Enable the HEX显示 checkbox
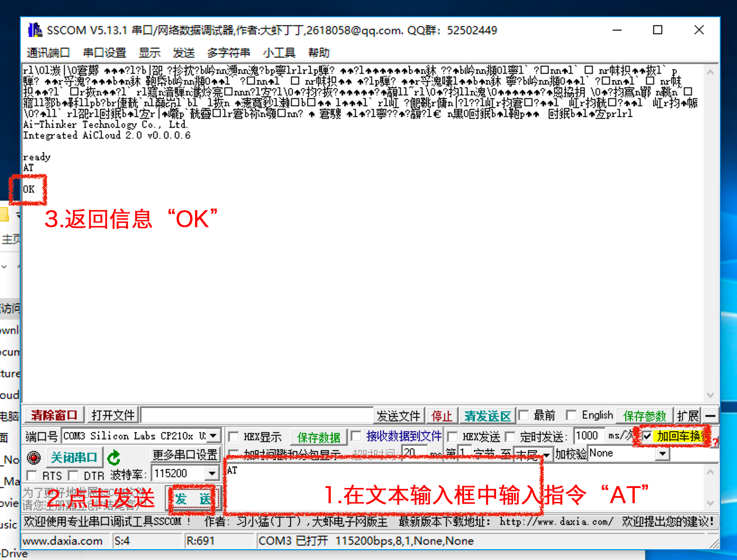737x560 pixels. 234,437
